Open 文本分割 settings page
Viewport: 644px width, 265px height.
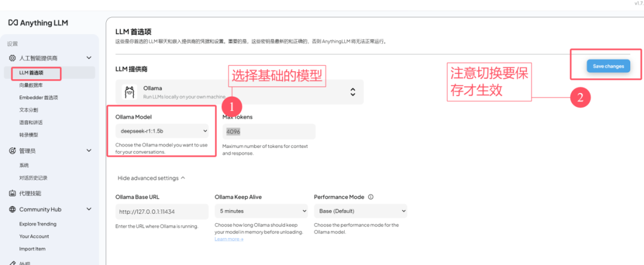click(29, 110)
